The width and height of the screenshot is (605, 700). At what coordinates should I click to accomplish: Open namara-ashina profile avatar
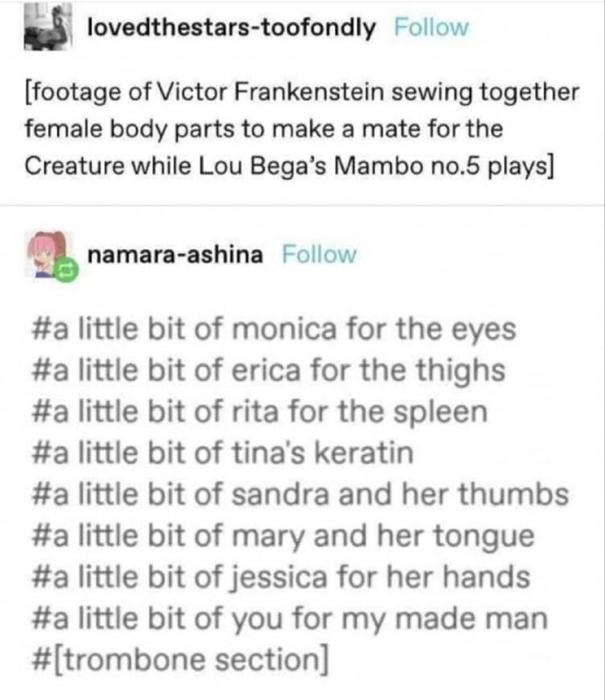48,255
